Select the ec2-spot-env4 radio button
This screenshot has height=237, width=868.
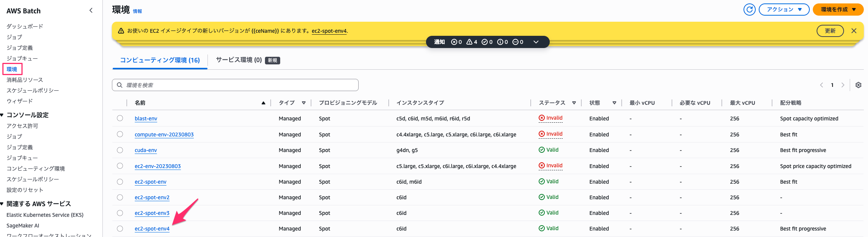120,229
